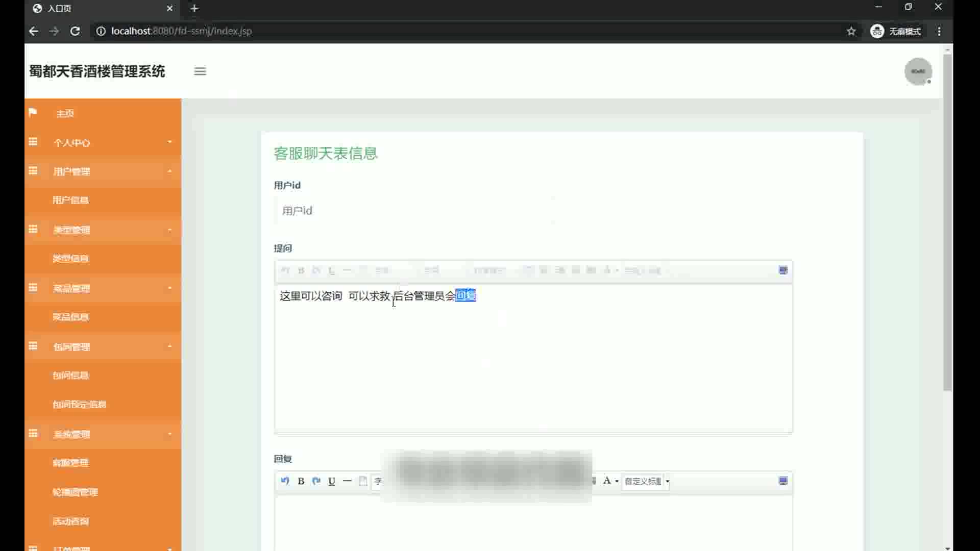
Task: Bookmark this page with star icon
Action: (x=851, y=31)
